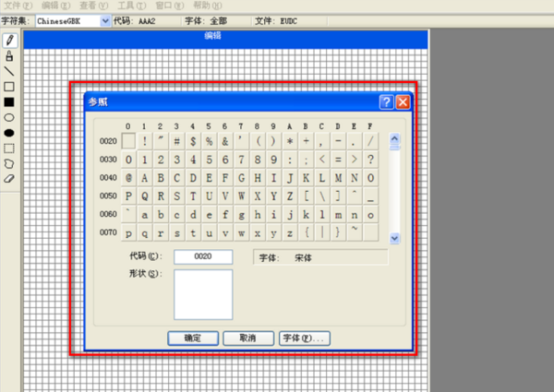This screenshot has width=554, height=392.
Task: Select the Filled Rectangle tool
Action: click(9, 102)
